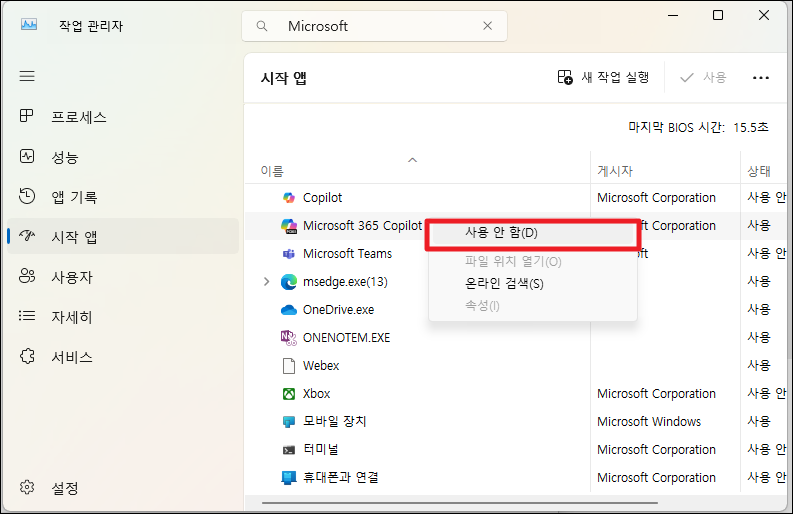Click the magnifier icon in search box
The width and height of the screenshot is (793, 514).
tap(261, 26)
